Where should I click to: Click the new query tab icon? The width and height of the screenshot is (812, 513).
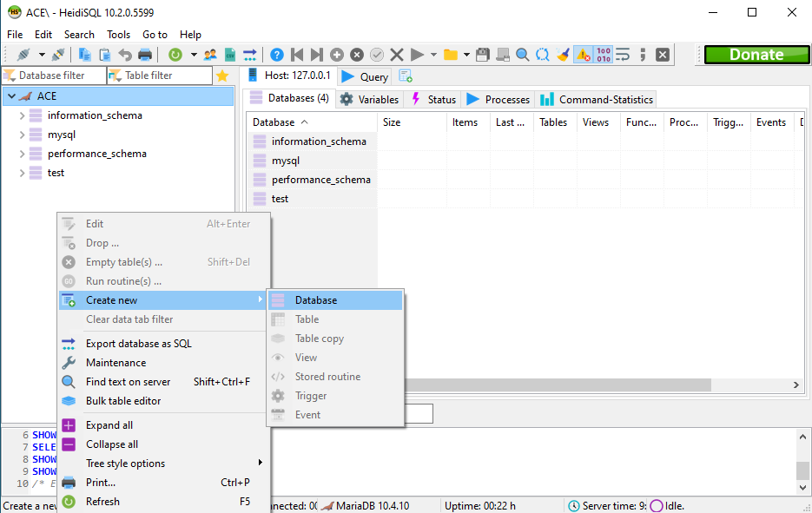406,76
